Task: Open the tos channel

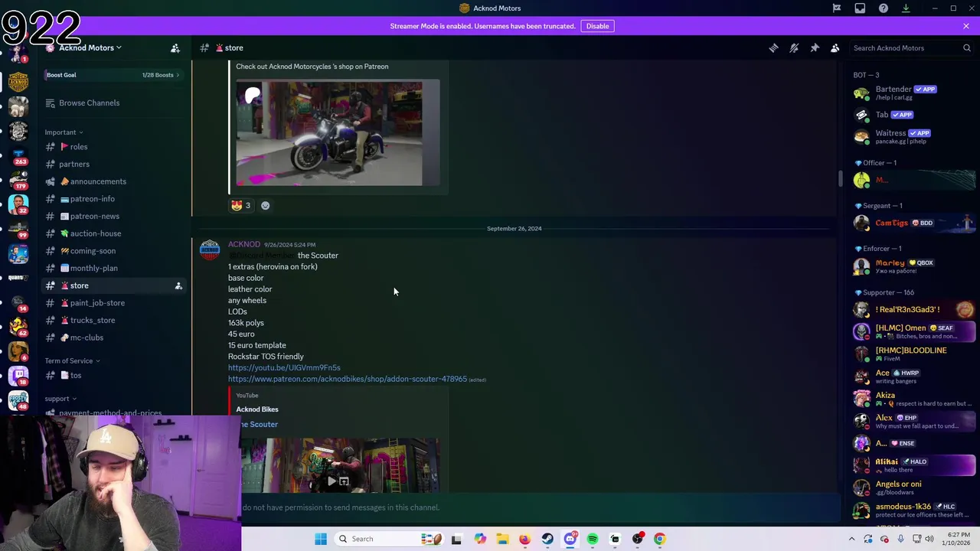Action: pyautogui.click(x=113, y=375)
